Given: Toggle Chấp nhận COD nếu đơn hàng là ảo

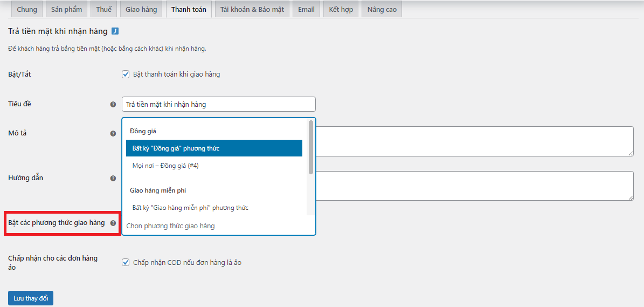Looking at the screenshot, I should pyautogui.click(x=126, y=263).
